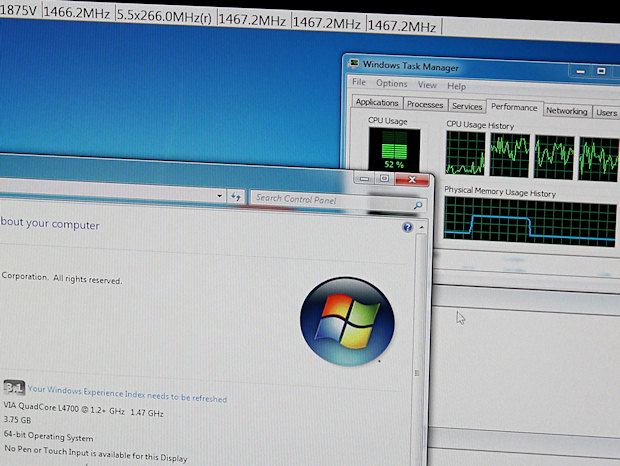Image resolution: width=620 pixels, height=466 pixels.
Task: Select the Services tab
Action: point(467,106)
